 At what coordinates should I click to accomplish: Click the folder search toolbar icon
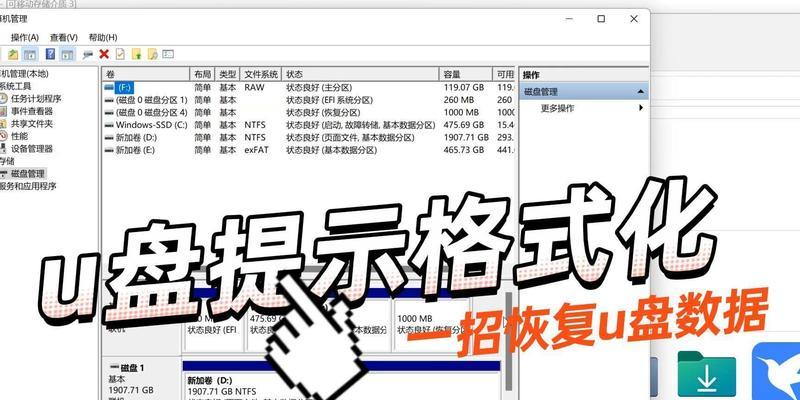(152, 54)
